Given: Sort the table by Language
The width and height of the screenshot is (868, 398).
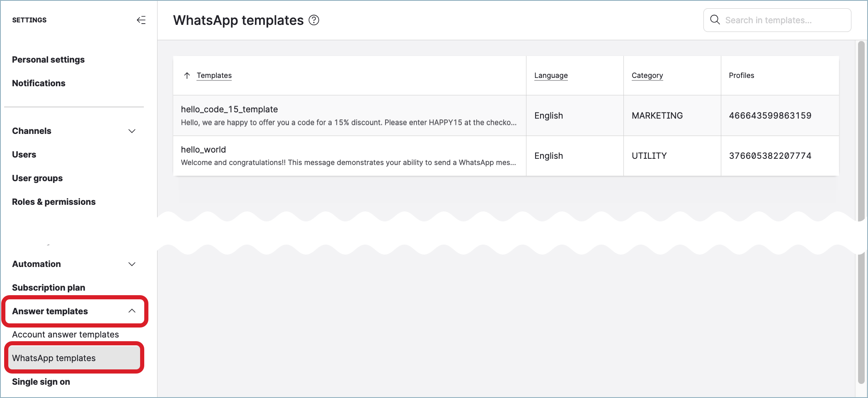Looking at the screenshot, I should tap(551, 75).
